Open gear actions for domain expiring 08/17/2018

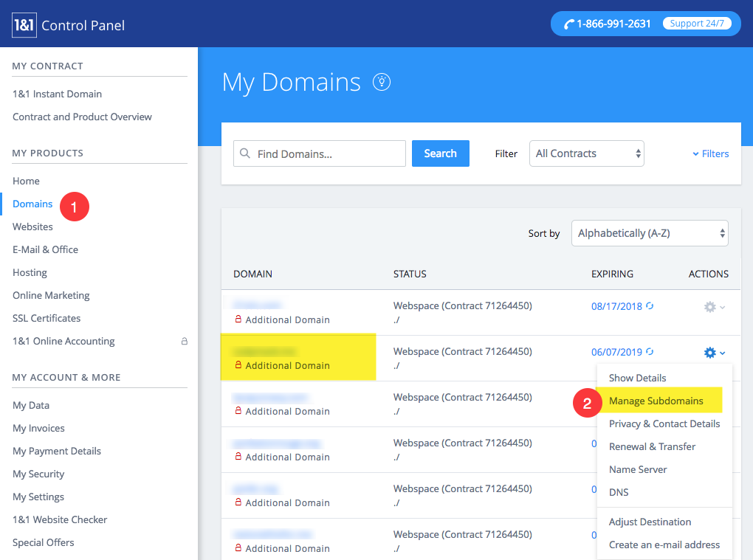click(709, 307)
